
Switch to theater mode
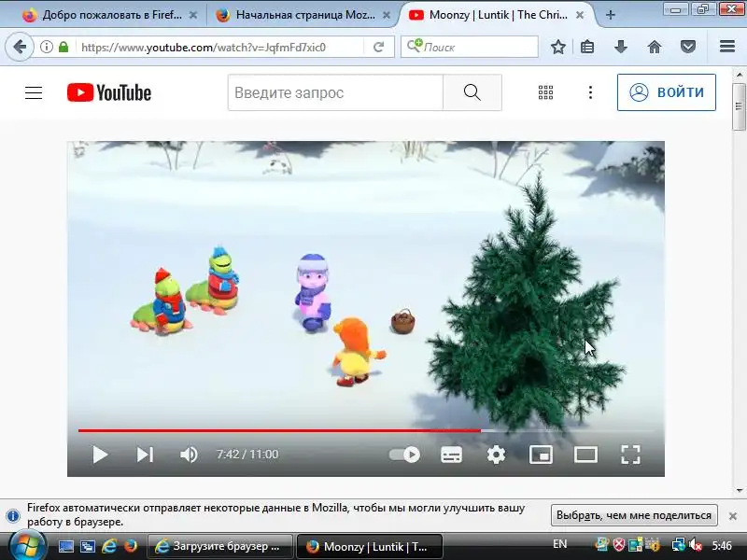(x=585, y=455)
